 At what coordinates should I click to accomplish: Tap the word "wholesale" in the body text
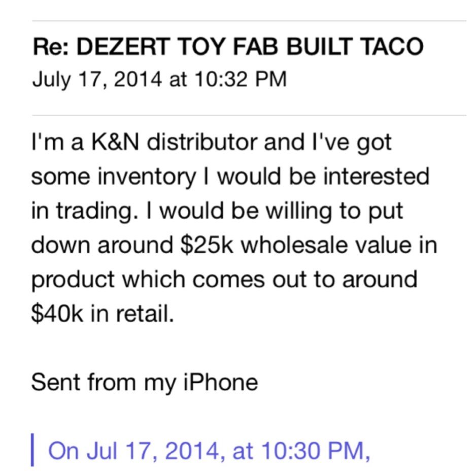(x=294, y=245)
